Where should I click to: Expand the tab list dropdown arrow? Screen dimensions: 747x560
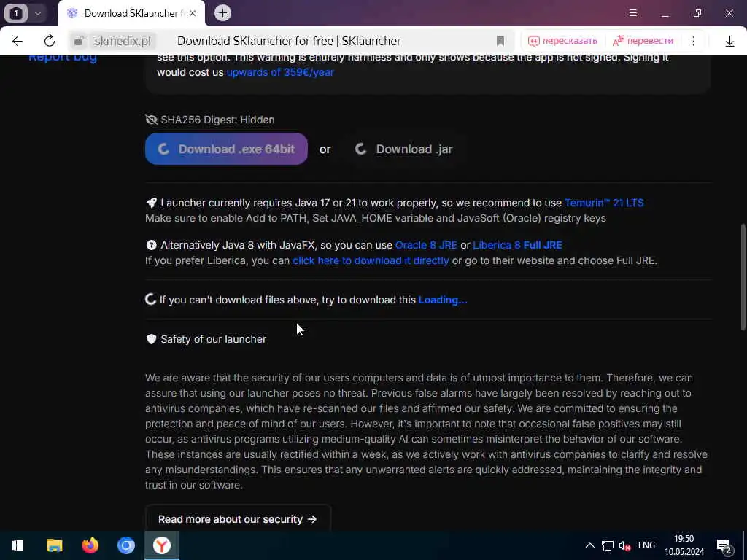(38, 13)
